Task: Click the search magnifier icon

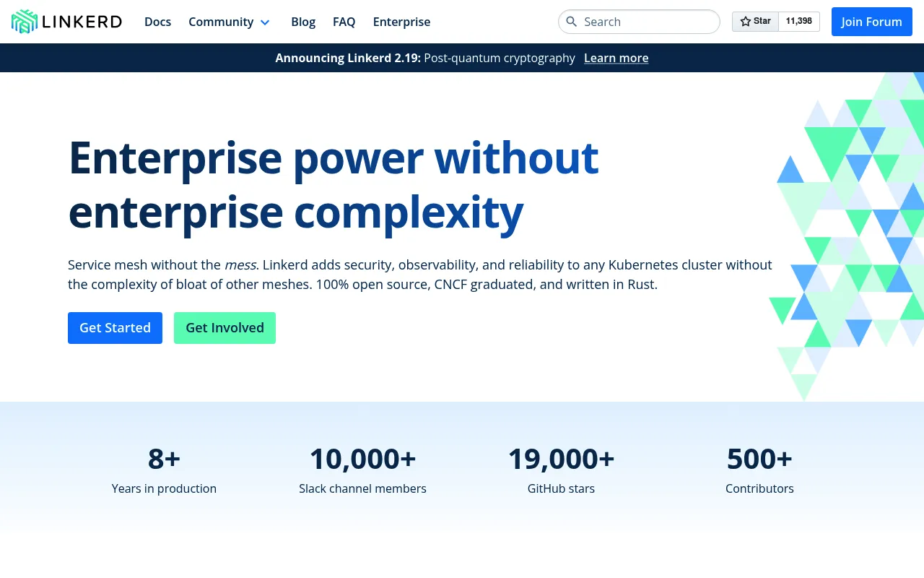Action: coord(572,22)
